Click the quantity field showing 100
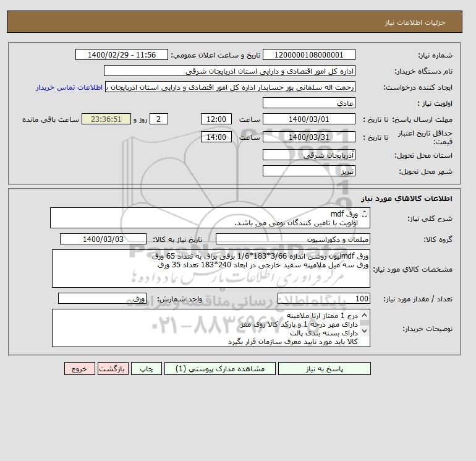This screenshot has width=476, height=461. tap(323, 298)
